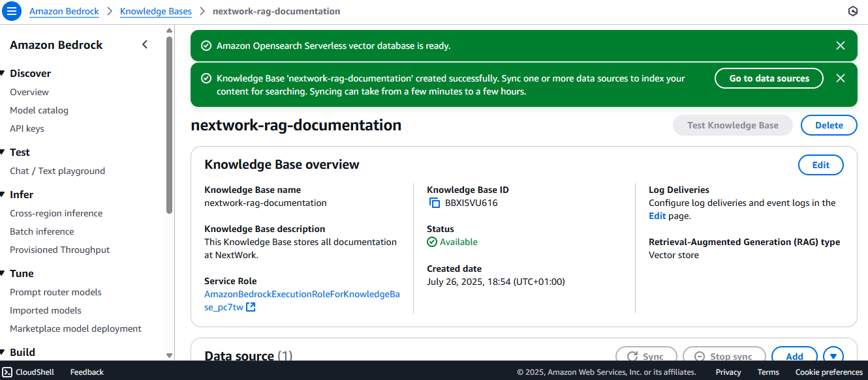Viewport: 868px width, 380px height.
Task: Open the hamburger navigation menu icon
Action: point(11,11)
